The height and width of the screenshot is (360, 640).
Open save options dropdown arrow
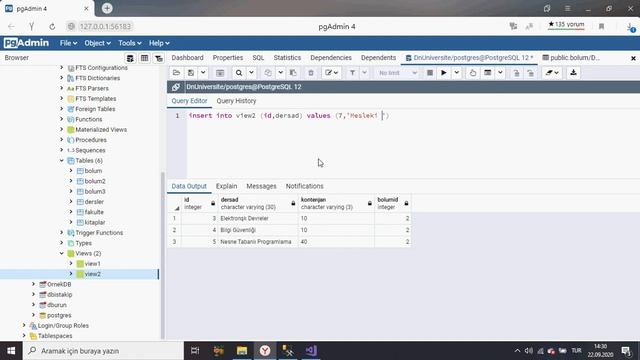tap(203, 73)
